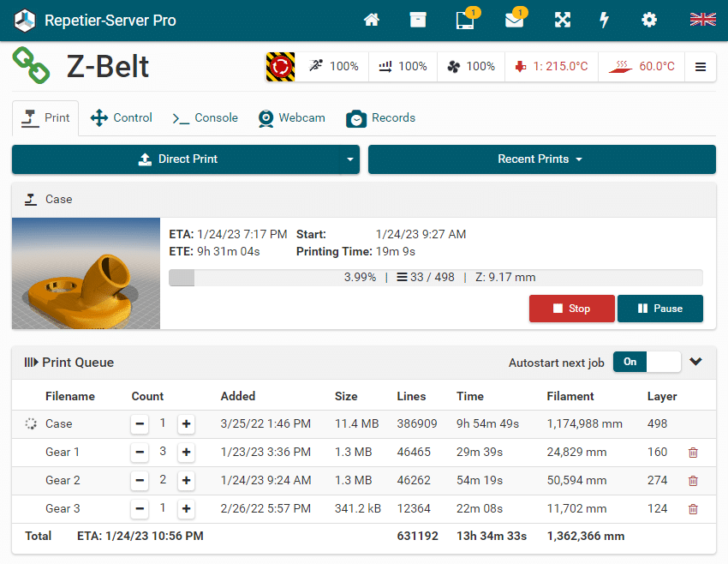Screen dimensions: 728x564
Task: Click the Direct Print button
Action: click(x=177, y=159)
